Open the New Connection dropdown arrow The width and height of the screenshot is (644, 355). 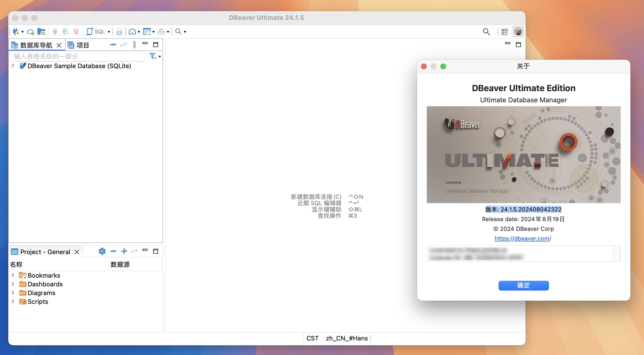pos(23,32)
